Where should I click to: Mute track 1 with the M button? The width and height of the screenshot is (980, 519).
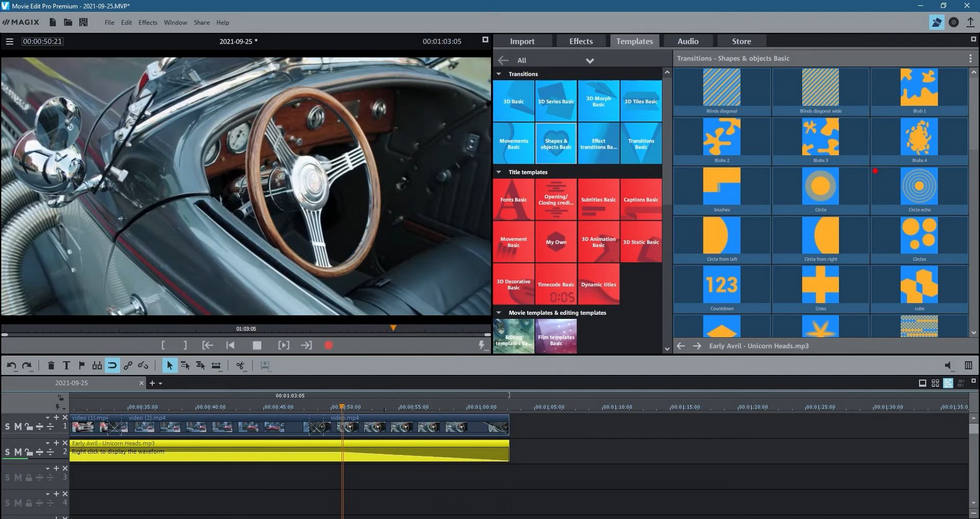pyautogui.click(x=18, y=426)
